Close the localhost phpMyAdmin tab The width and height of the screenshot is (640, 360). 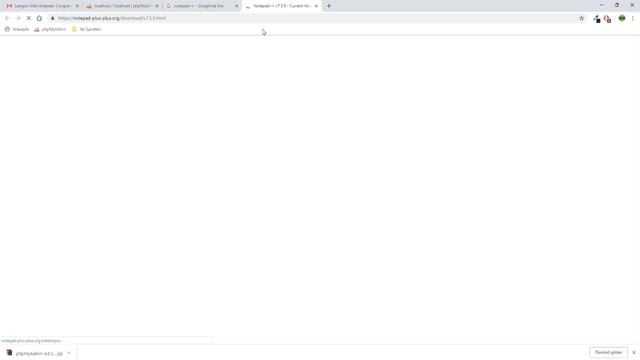157,6
